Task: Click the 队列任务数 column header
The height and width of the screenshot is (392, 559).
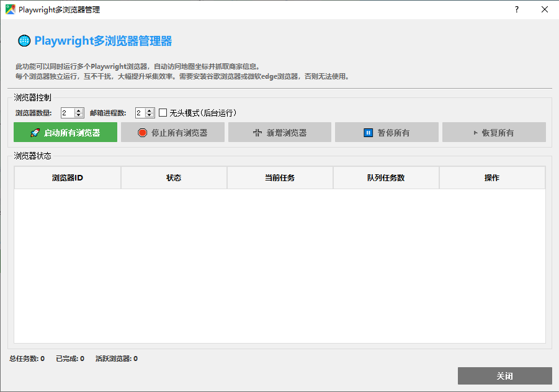Action: tap(386, 177)
